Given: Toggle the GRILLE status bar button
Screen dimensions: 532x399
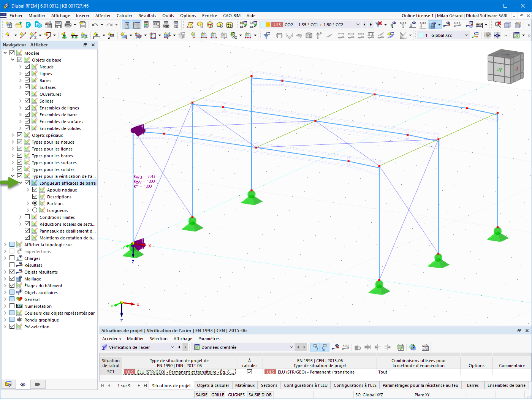Looking at the screenshot, I should click(x=218, y=395).
